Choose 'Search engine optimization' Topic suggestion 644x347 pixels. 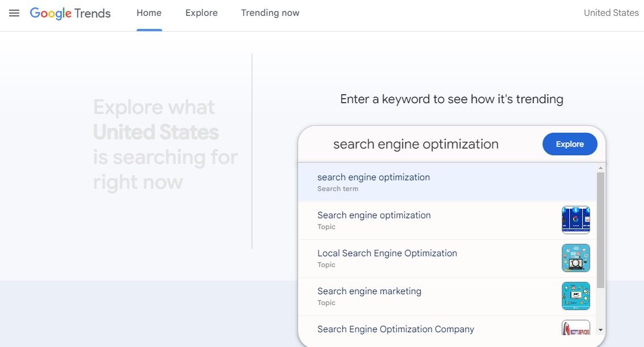point(447,221)
